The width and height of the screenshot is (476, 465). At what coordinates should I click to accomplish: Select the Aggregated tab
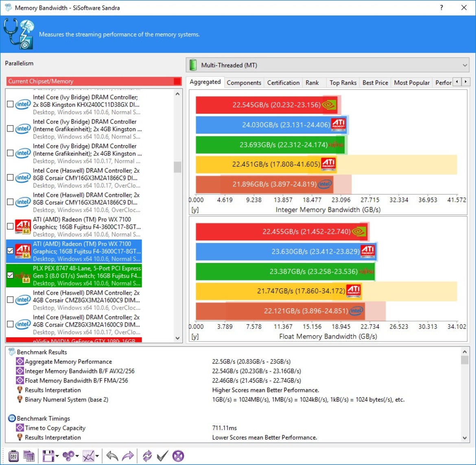(205, 82)
